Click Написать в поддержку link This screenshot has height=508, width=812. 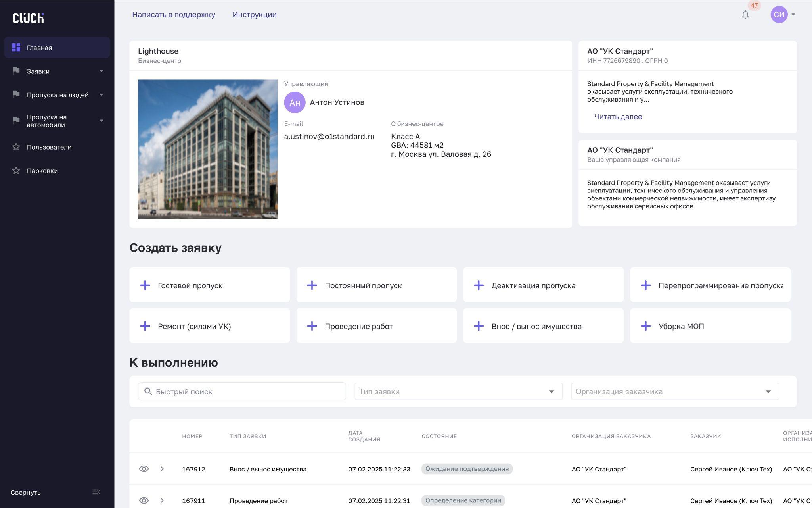(174, 15)
